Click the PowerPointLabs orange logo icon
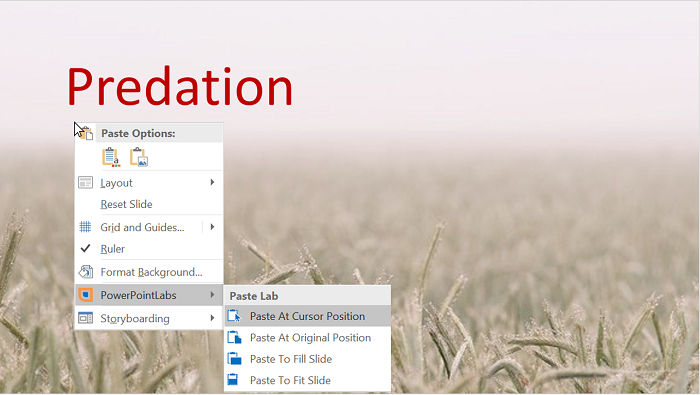Viewport: 700px width, 395px height. coord(85,295)
